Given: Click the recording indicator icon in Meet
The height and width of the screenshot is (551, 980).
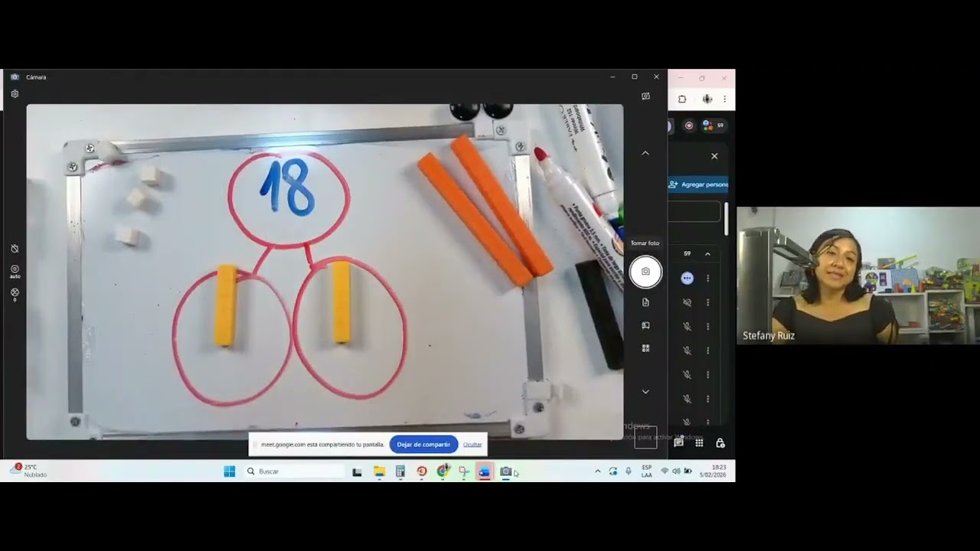Looking at the screenshot, I should pyautogui.click(x=689, y=126).
